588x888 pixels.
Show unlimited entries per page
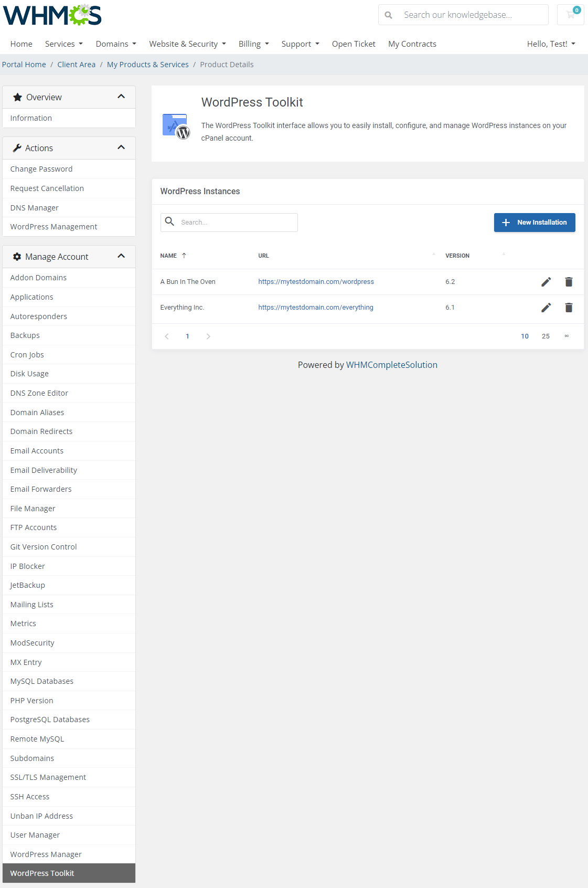[x=566, y=336]
